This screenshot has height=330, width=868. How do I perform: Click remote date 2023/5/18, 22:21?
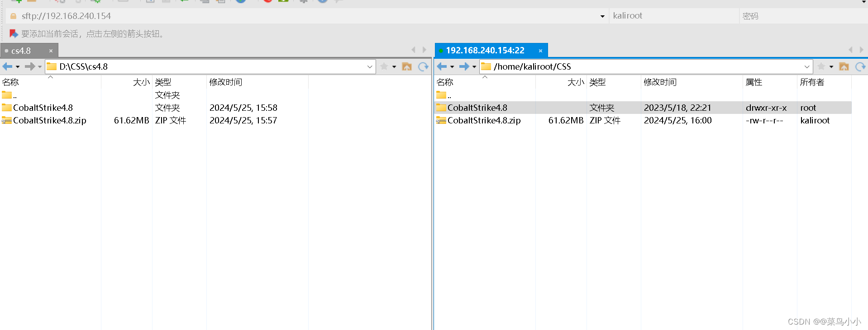coord(677,108)
